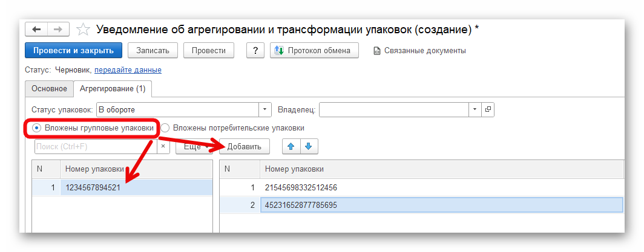Screen dimensions: 644x252
Task: Expand the Статус упаковок dropdown arrow
Action: coord(264,109)
